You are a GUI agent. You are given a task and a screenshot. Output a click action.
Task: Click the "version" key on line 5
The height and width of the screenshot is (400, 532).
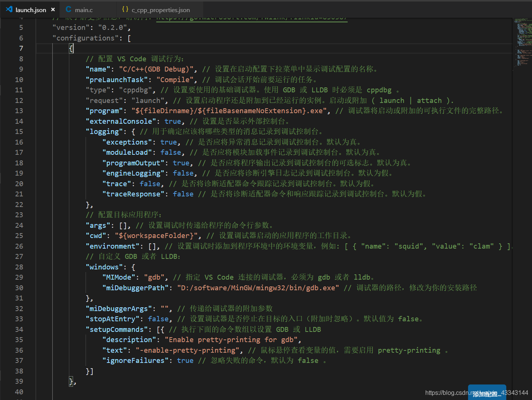(71, 28)
